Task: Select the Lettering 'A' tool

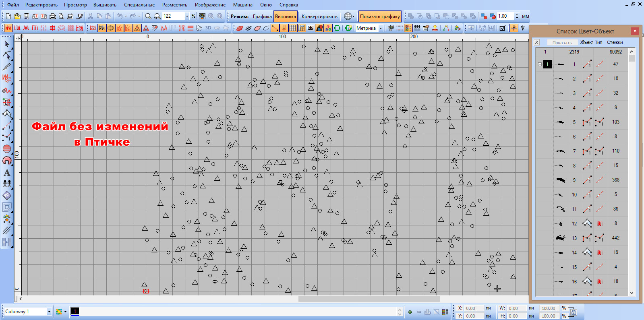Action: click(x=7, y=172)
